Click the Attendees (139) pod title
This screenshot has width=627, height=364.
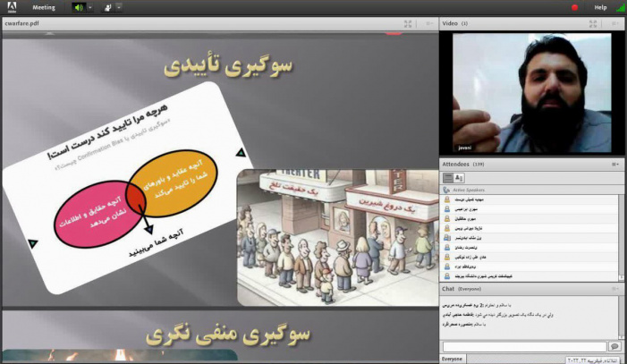[463, 165]
